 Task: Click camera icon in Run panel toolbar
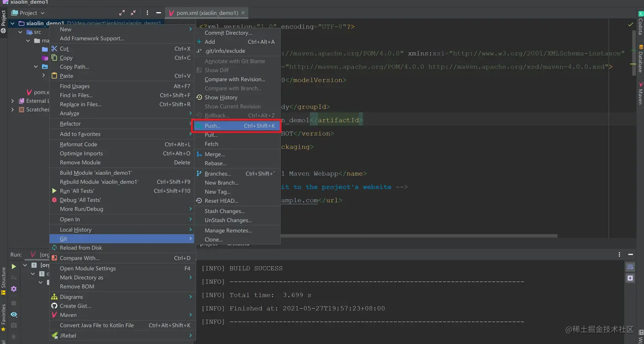coord(14,325)
